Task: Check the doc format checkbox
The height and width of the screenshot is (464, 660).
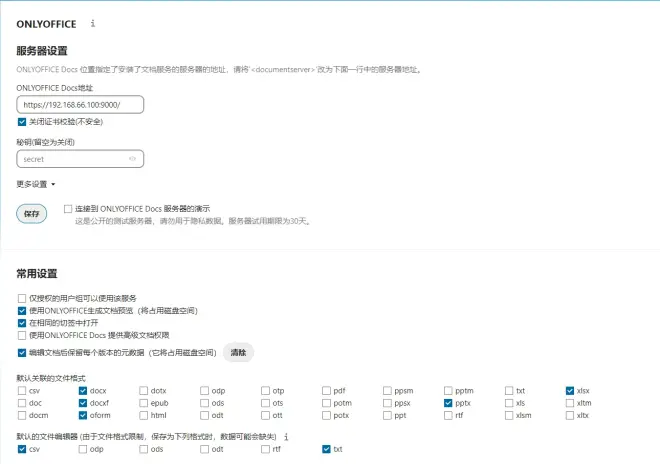Action: [22, 403]
